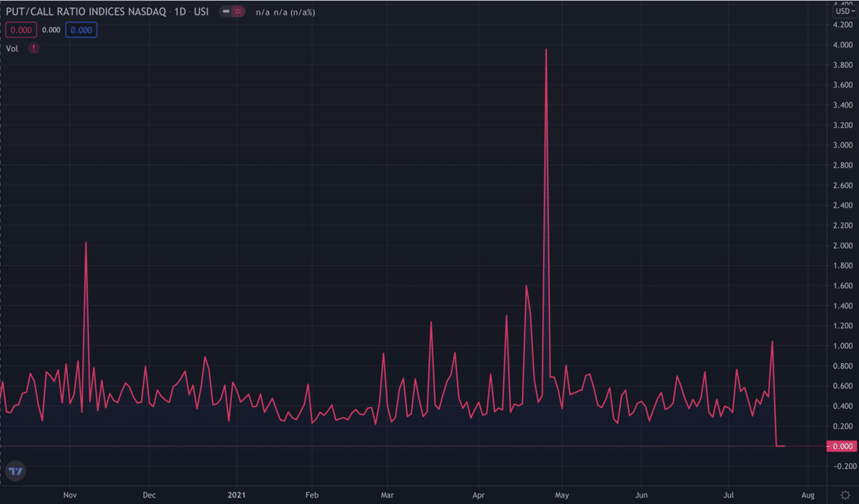Click the 3.000 price axis label

(841, 145)
